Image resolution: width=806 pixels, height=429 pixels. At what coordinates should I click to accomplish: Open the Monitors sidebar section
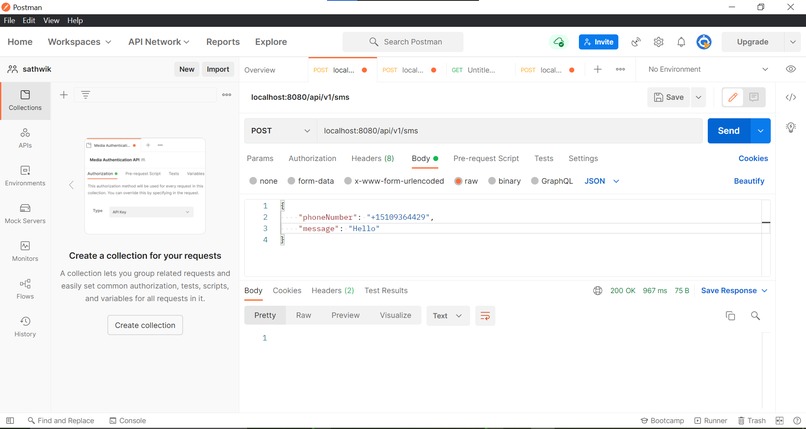[25, 251]
